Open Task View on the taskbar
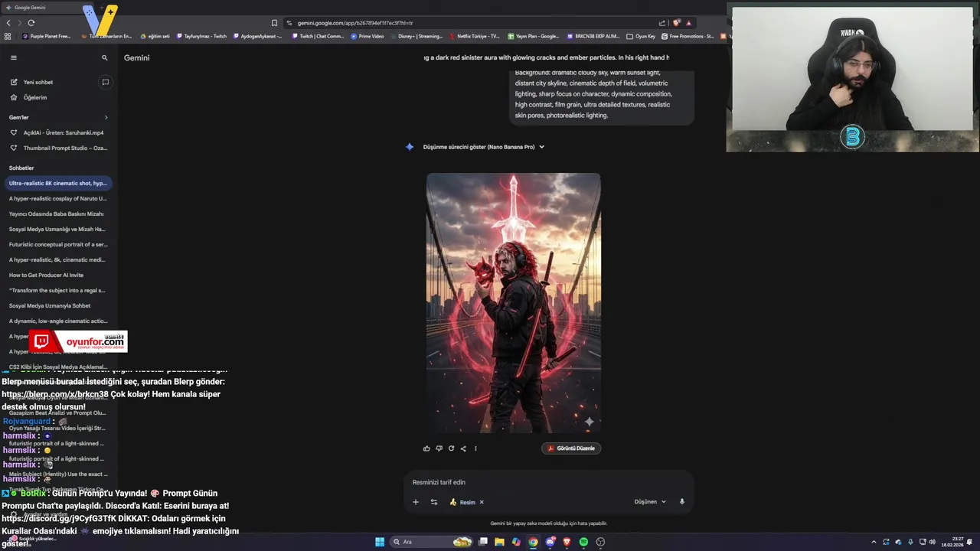The width and height of the screenshot is (980, 551). [483, 542]
